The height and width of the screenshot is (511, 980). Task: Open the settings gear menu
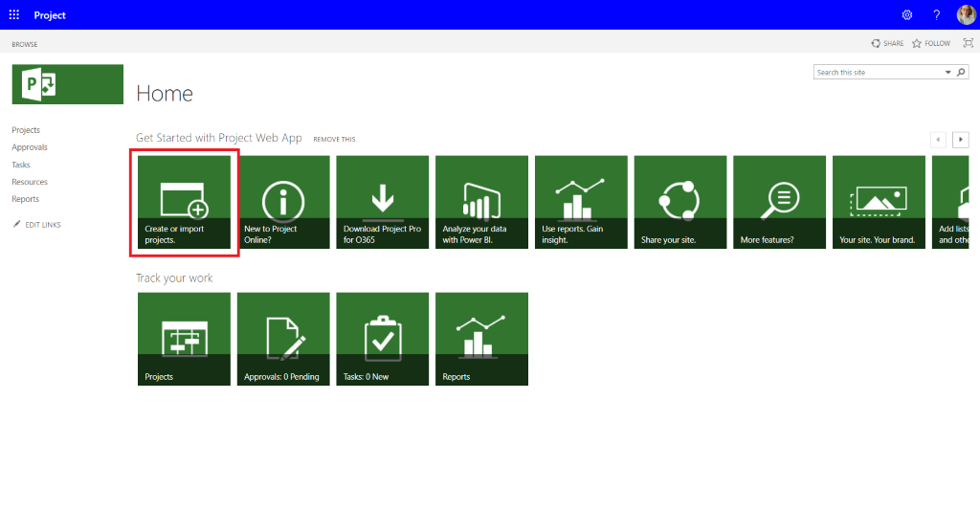pos(907,15)
